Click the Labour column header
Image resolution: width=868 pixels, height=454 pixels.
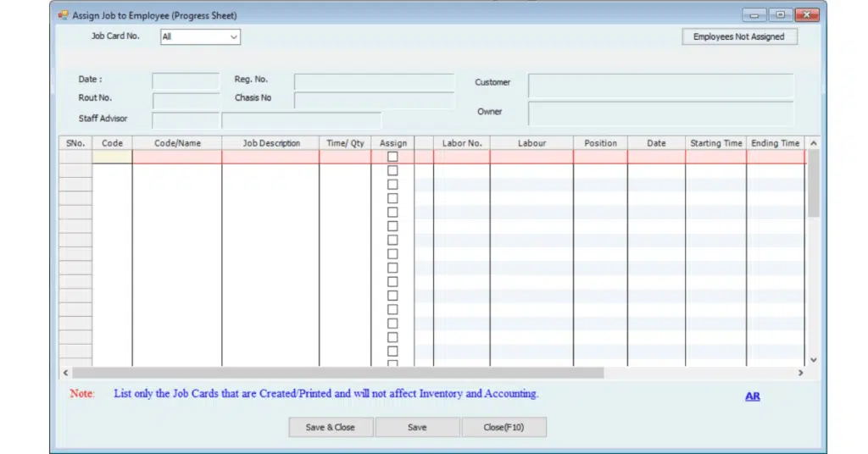tap(531, 143)
